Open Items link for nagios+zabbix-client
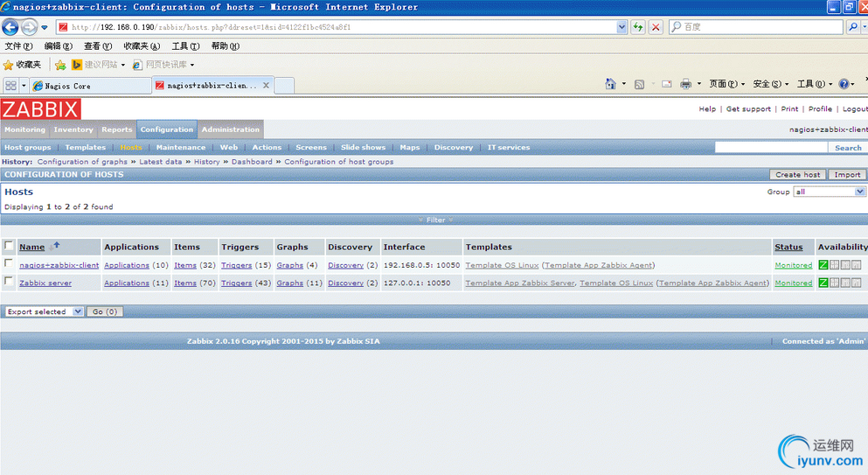 point(185,265)
